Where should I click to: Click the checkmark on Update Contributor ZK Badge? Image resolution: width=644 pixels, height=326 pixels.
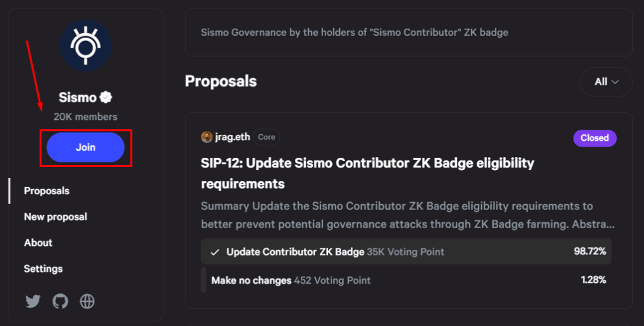(215, 252)
